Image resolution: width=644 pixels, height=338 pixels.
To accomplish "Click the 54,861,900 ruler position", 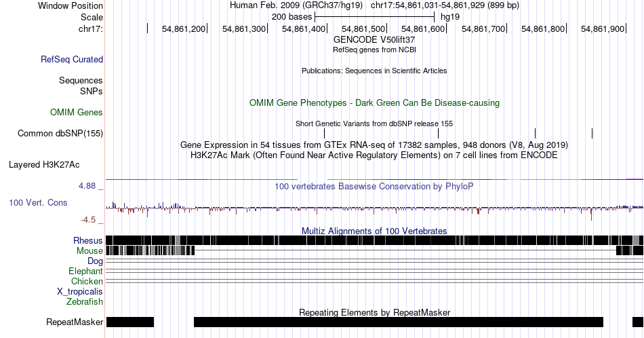I will click(x=603, y=29).
